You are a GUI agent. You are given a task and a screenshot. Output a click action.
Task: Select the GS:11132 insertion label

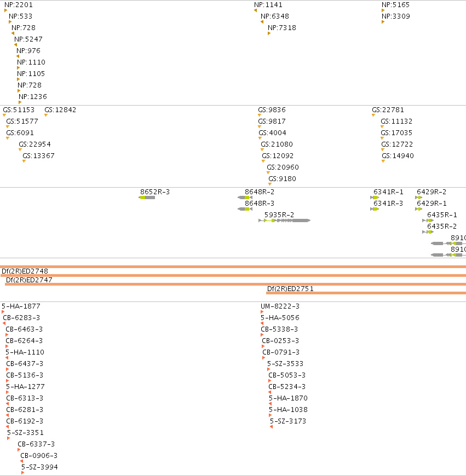tap(397, 121)
